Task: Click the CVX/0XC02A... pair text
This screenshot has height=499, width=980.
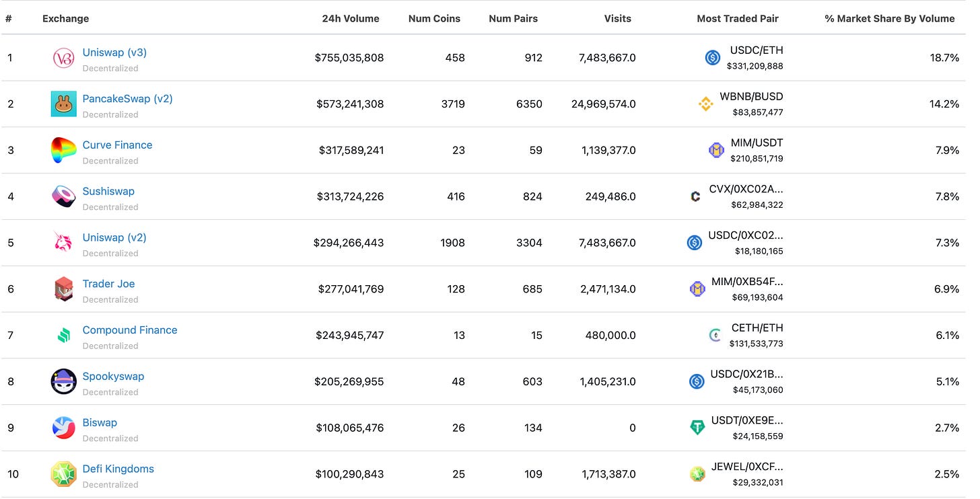Action: coord(746,190)
